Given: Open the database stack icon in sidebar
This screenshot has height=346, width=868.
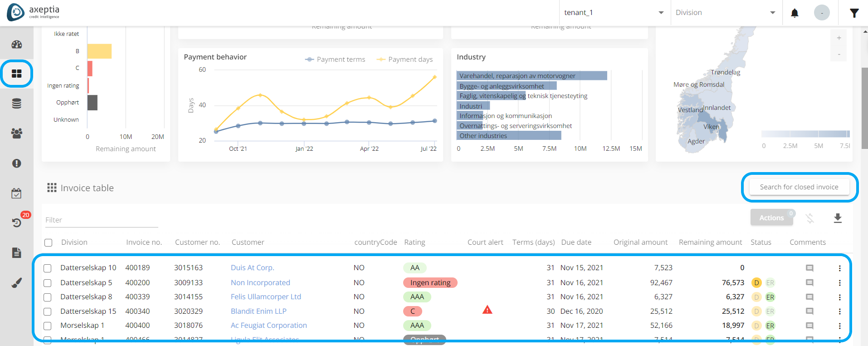Looking at the screenshot, I should click(17, 104).
